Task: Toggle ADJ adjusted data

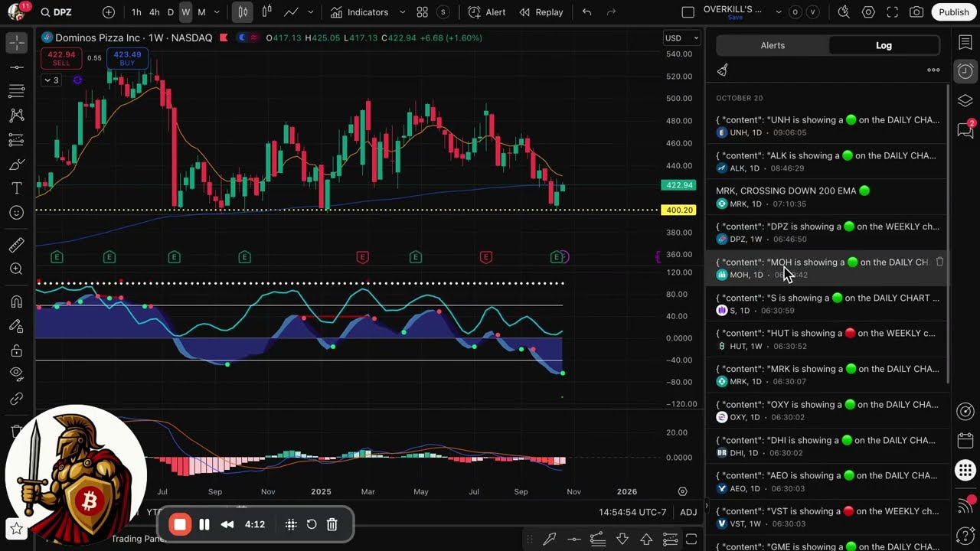Action: (688, 512)
